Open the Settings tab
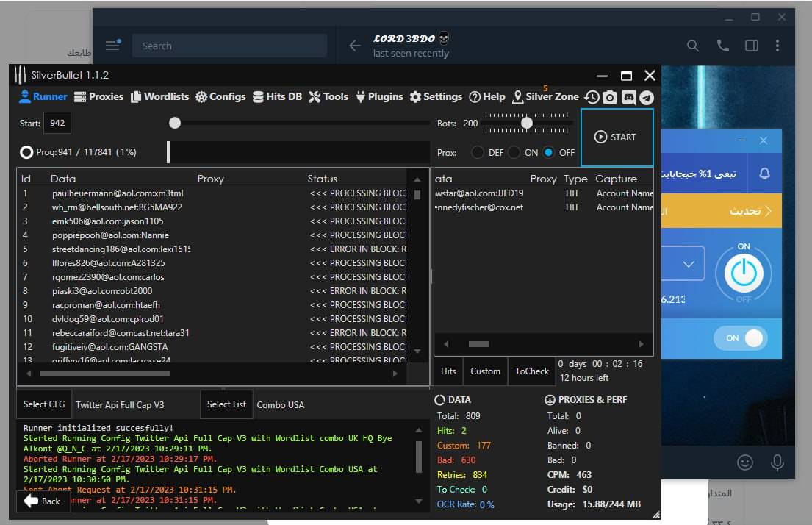The height and width of the screenshot is (525, 812). [436, 96]
